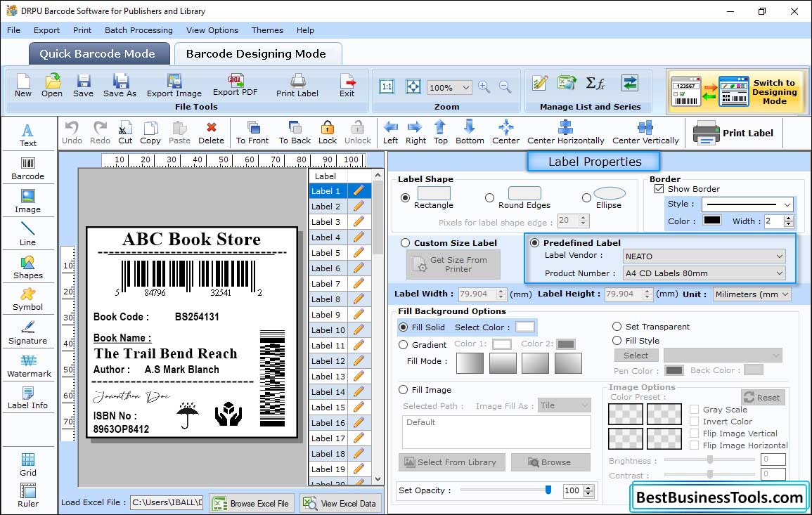The width and height of the screenshot is (812, 515).
Task: Click Print Label in File Tools
Action: [x=297, y=86]
